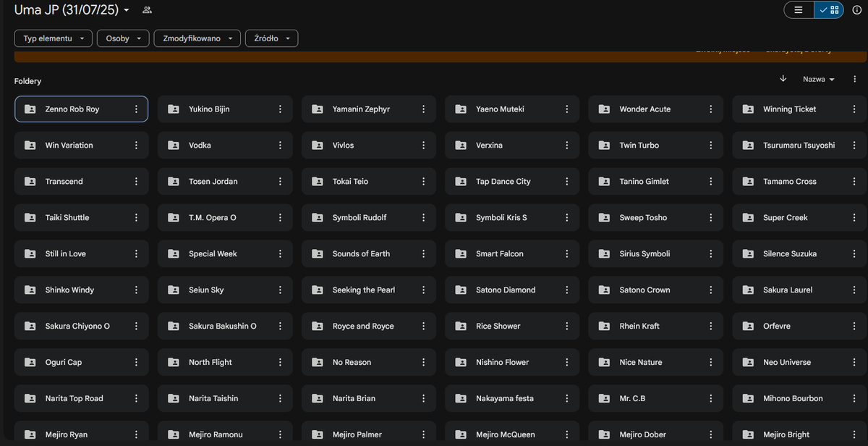Select the Symboli Kris S folder
Image resolution: width=868 pixels, height=446 pixels.
tap(513, 218)
